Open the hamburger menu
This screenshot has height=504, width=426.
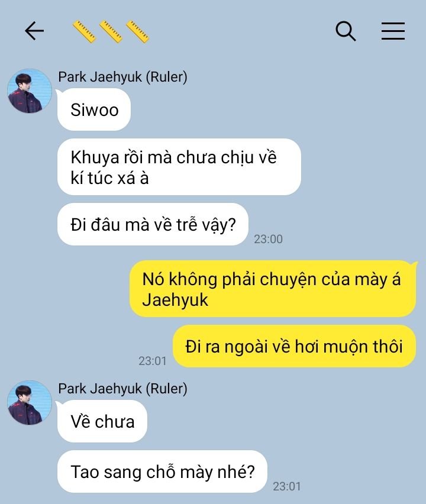[393, 31]
